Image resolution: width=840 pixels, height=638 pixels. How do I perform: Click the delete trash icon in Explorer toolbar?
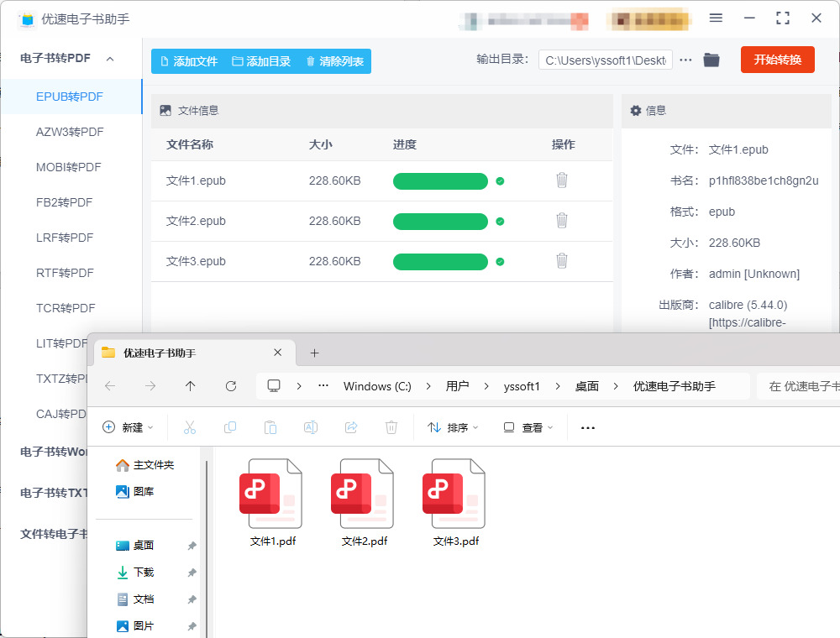[x=391, y=427]
